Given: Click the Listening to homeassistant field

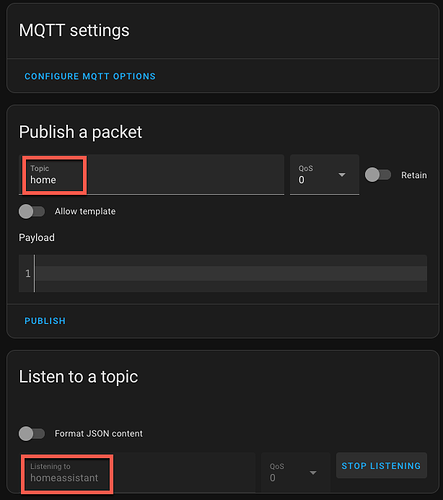Looking at the screenshot, I should coord(137,472).
